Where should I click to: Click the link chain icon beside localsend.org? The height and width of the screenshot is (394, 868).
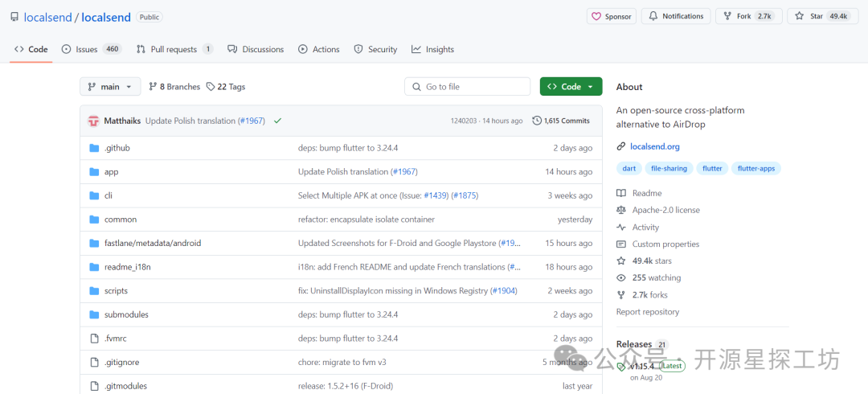[x=621, y=147]
